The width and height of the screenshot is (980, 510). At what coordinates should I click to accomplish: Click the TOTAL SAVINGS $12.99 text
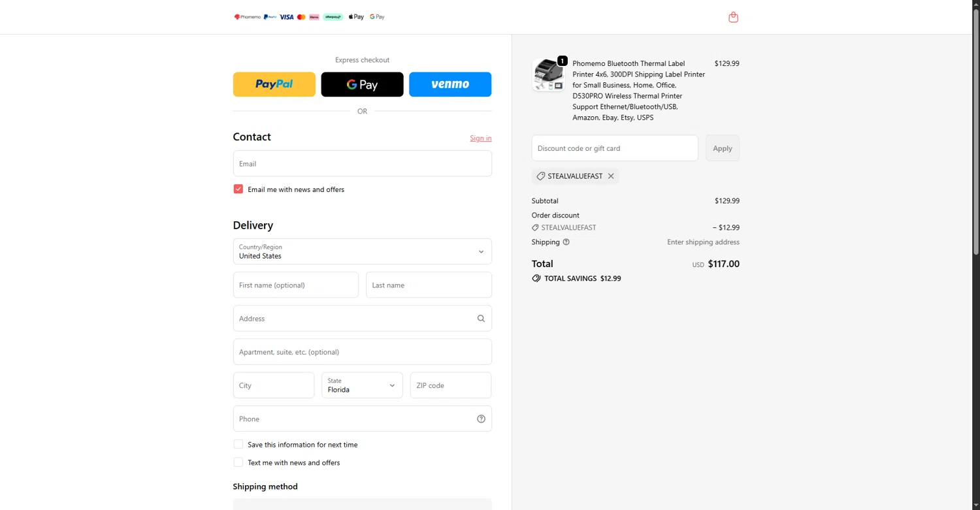(x=582, y=278)
